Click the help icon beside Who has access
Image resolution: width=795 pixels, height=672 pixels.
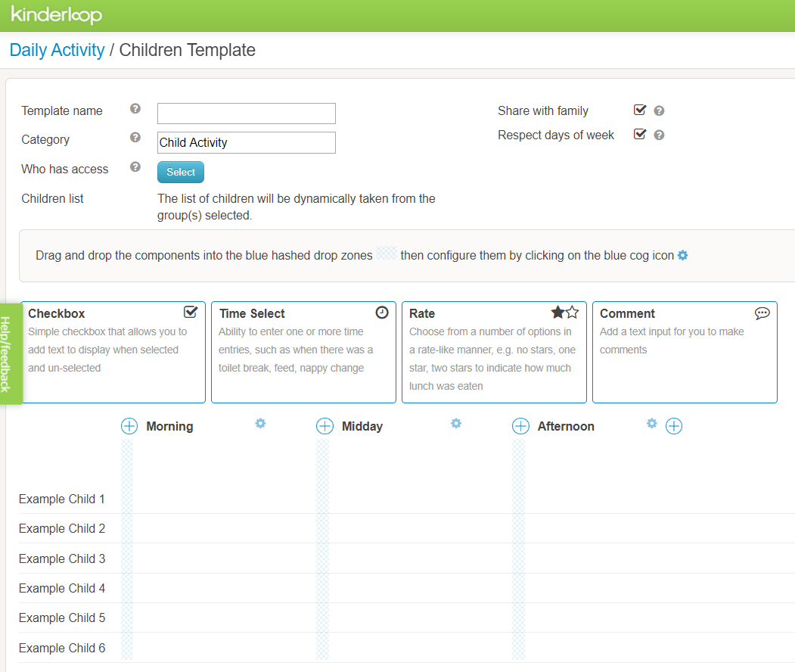pyautogui.click(x=135, y=166)
